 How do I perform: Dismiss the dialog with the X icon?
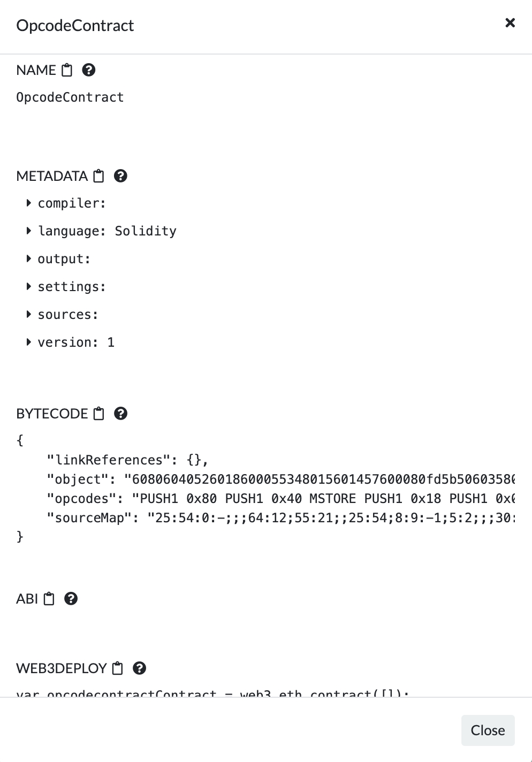510,22
